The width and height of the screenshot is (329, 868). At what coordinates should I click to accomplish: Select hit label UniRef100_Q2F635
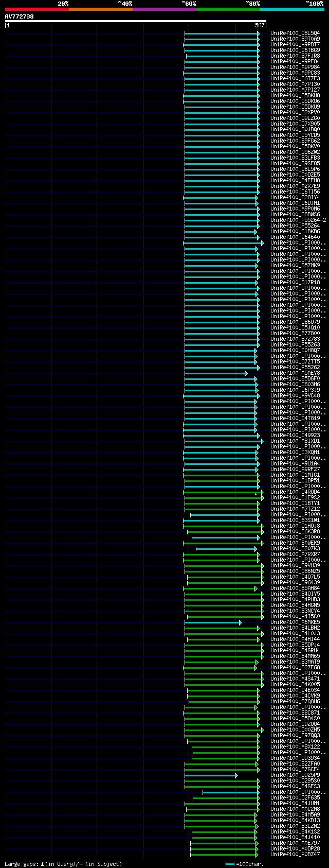click(x=295, y=797)
